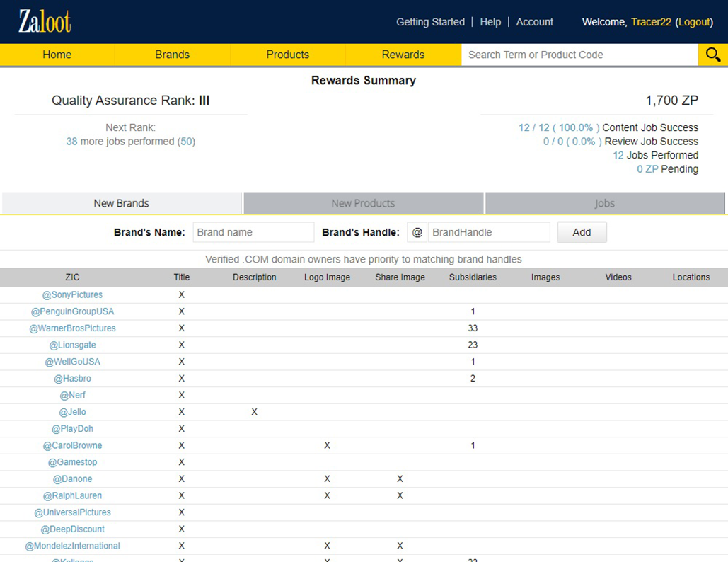Open the @SonyPictures brand link
Screen dimensions: 728x562
pyautogui.click(x=72, y=295)
